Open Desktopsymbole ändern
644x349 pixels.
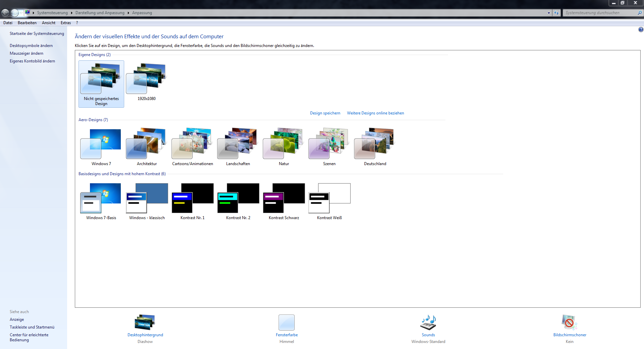click(x=31, y=46)
